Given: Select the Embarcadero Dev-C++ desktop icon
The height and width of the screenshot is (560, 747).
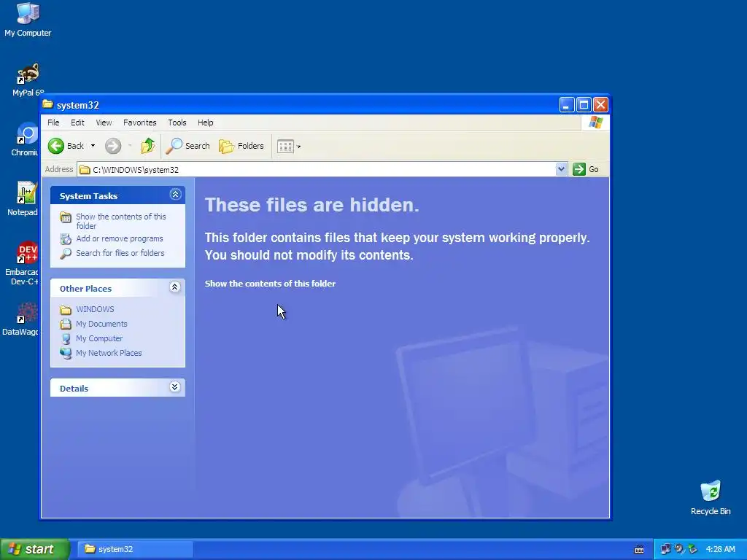Looking at the screenshot, I should coord(22,263).
